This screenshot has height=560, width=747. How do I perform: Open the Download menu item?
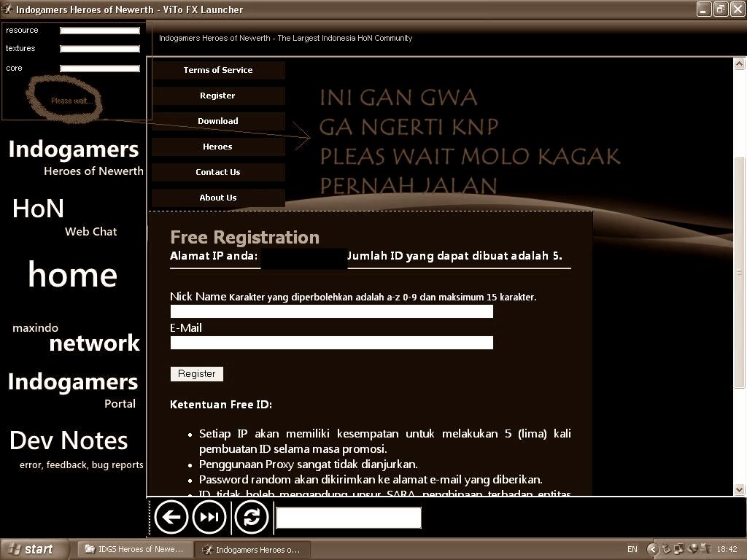(218, 121)
